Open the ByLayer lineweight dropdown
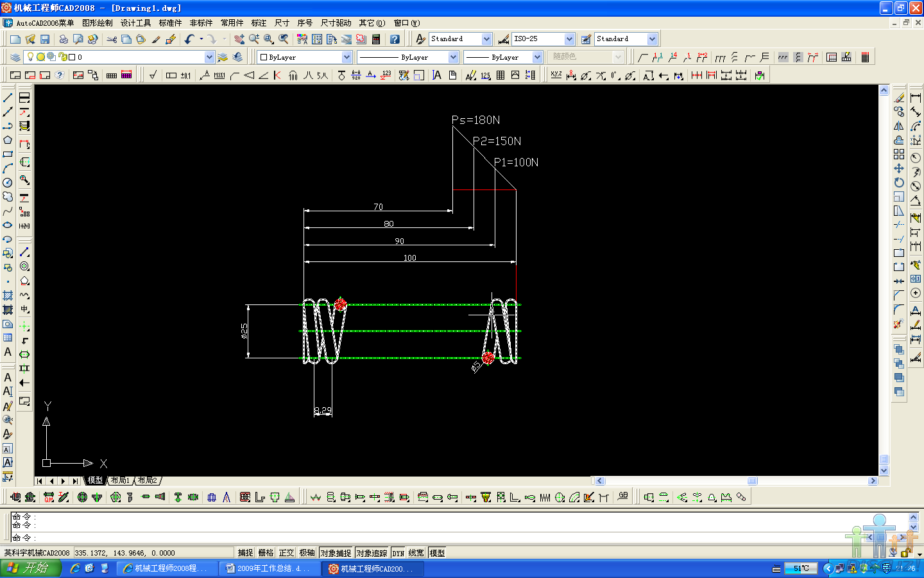This screenshot has height=578, width=924. pos(537,57)
